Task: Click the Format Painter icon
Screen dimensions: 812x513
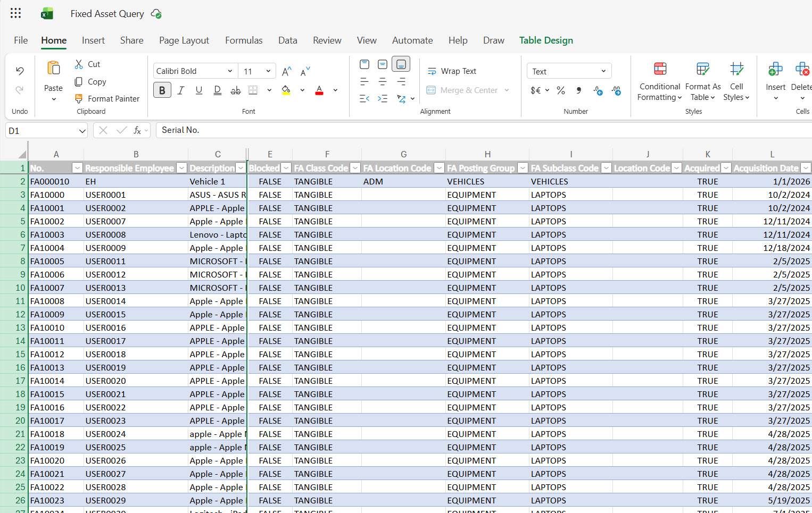Action: (x=79, y=99)
